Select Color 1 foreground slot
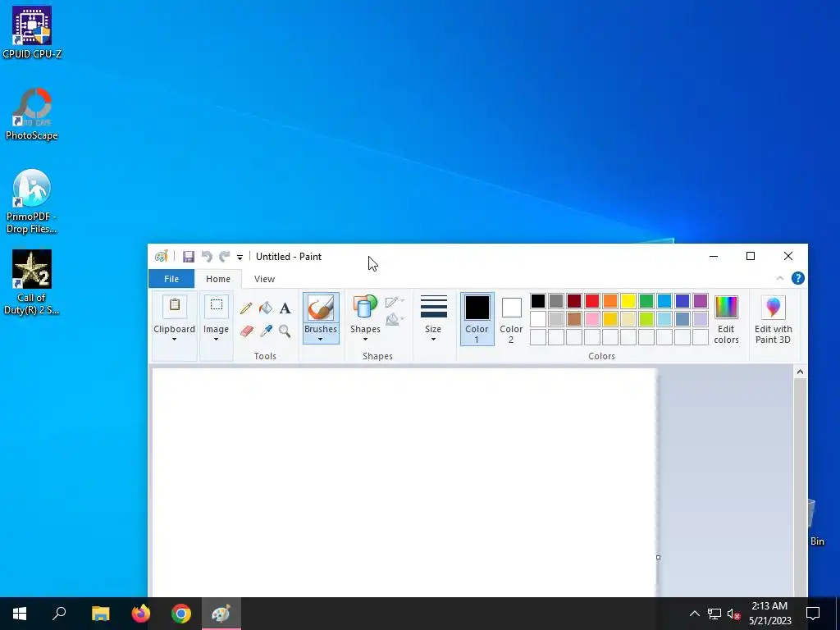The width and height of the screenshot is (840, 630). 477,319
